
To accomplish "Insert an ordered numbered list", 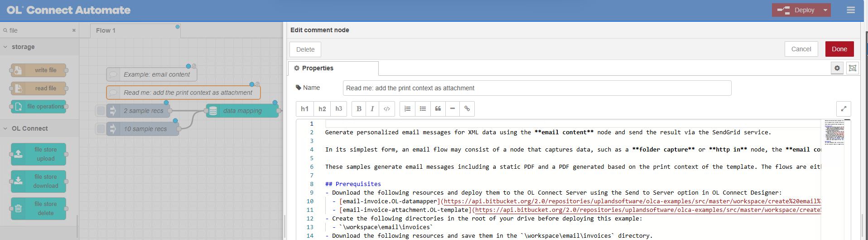I will click(x=407, y=109).
